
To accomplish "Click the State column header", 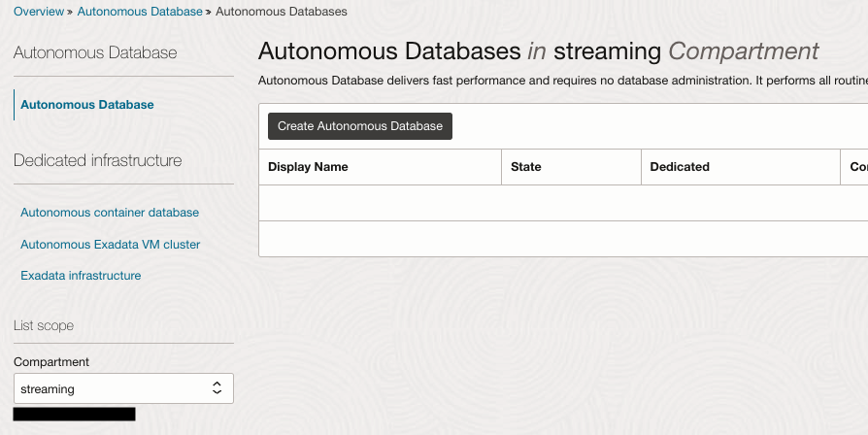I will coord(526,167).
